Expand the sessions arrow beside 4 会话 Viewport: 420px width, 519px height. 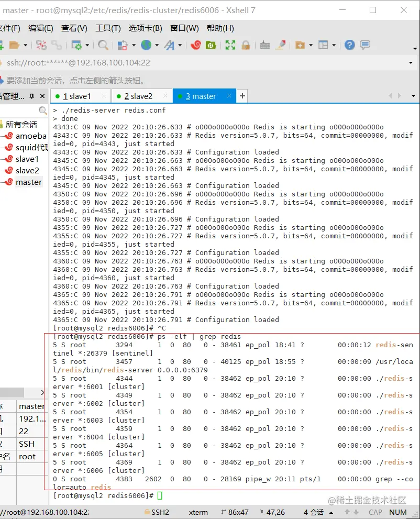point(331,513)
